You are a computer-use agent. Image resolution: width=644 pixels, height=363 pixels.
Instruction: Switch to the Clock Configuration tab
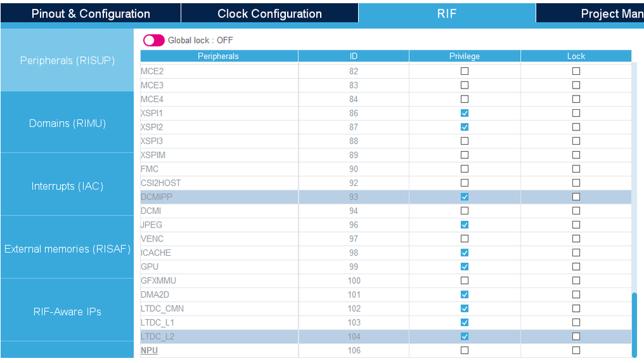[270, 14]
